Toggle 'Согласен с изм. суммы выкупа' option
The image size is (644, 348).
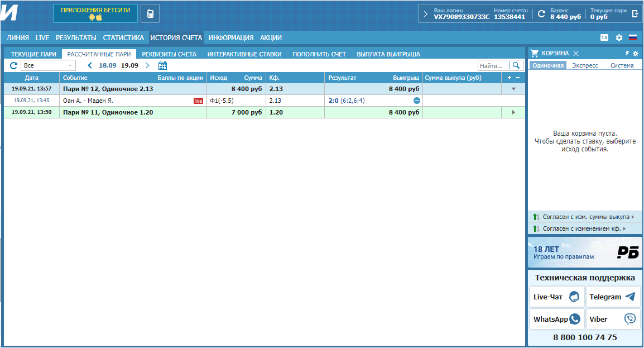click(582, 217)
